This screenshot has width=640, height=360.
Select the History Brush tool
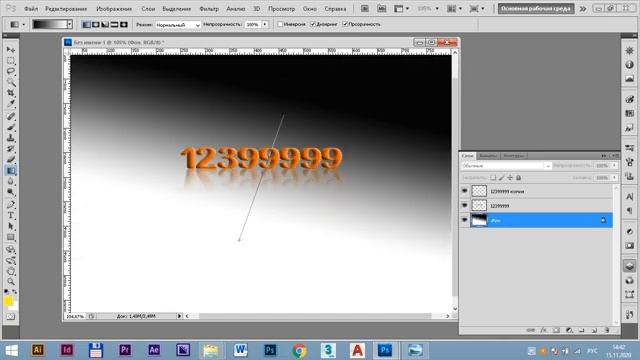coord(11,149)
